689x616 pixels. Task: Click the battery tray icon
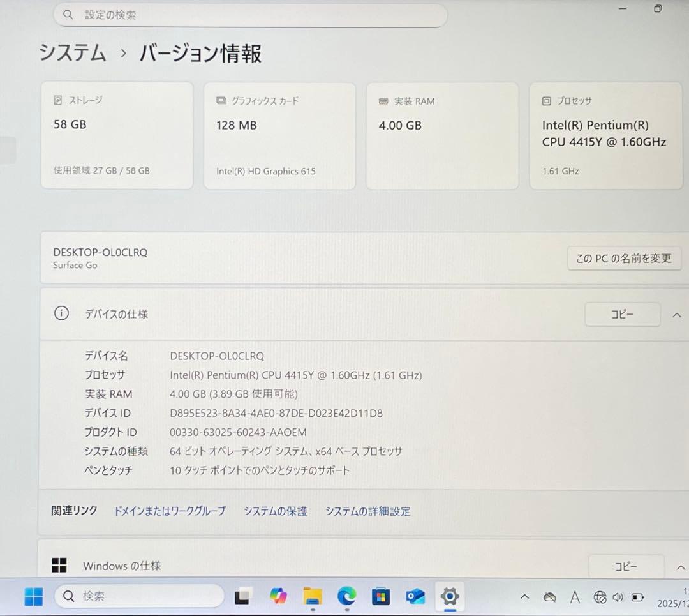[637, 597]
